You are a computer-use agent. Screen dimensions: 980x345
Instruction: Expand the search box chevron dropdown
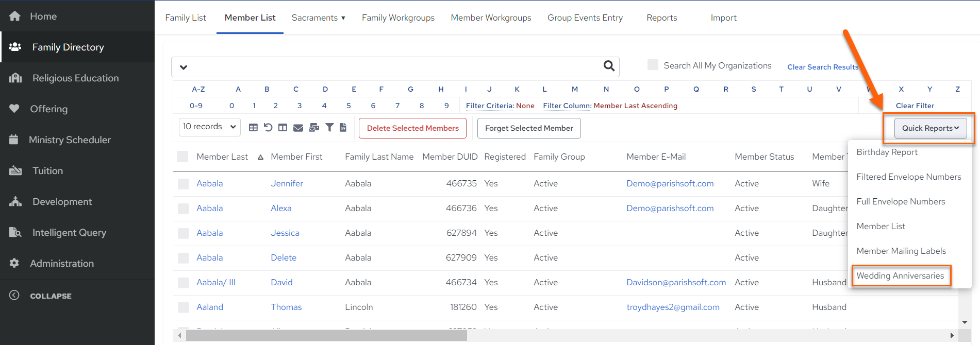click(184, 67)
